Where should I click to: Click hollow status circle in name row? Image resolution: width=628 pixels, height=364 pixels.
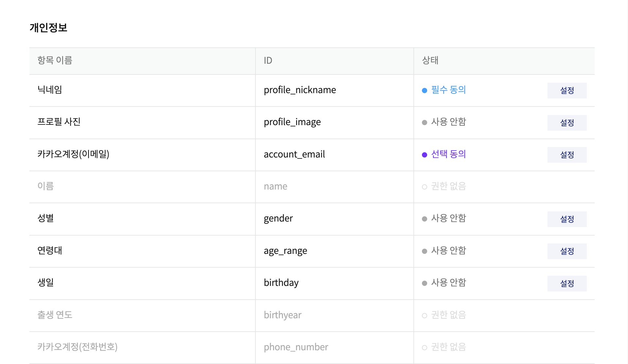(x=425, y=187)
